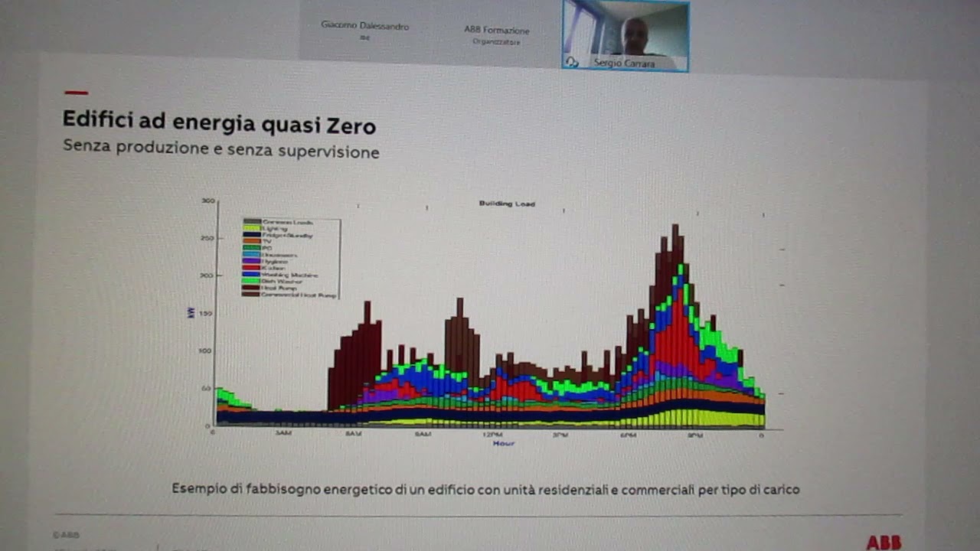The image size is (980, 551).
Task: Click the 'Commercial Heat Pump' legend label
Action: tap(299, 295)
